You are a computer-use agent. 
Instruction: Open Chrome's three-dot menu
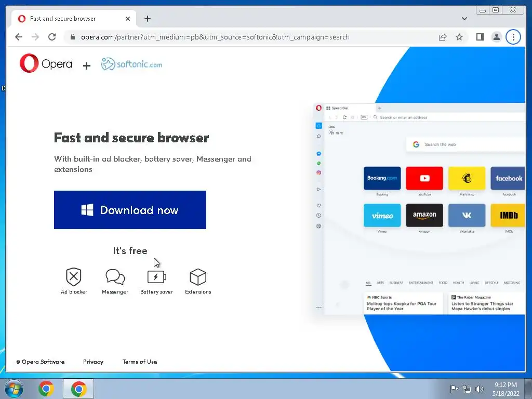click(513, 37)
